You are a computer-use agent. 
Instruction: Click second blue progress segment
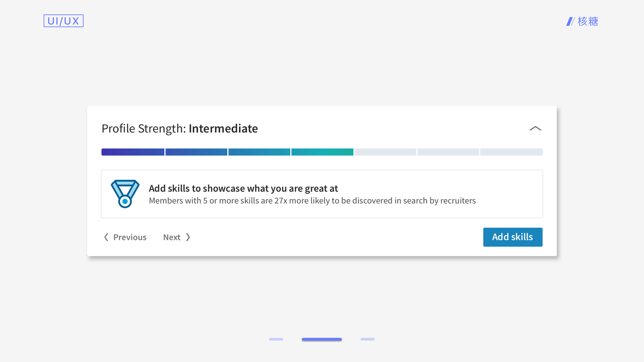point(196,152)
